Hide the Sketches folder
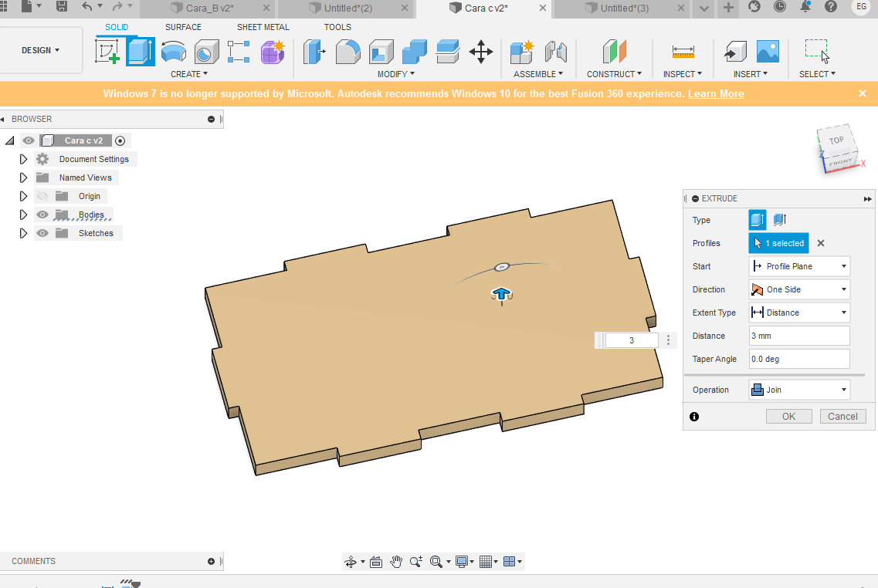 click(42, 233)
